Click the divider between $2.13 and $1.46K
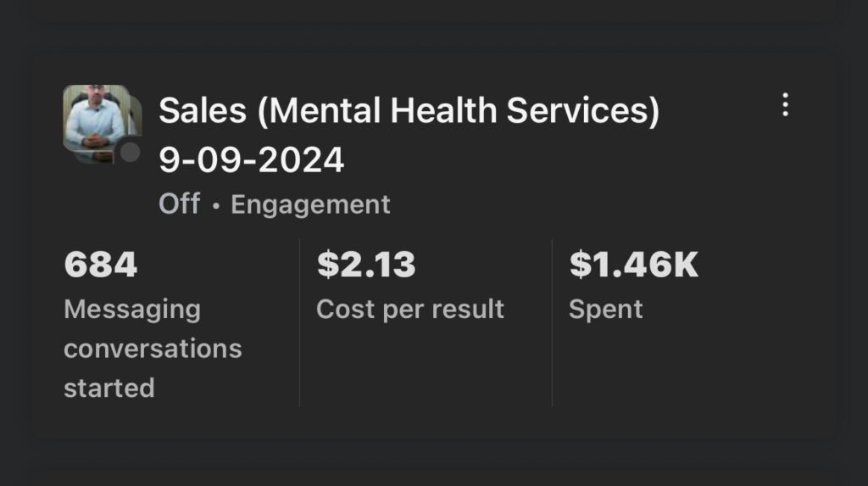Screen dimensions: 868x486 (552, 322)
